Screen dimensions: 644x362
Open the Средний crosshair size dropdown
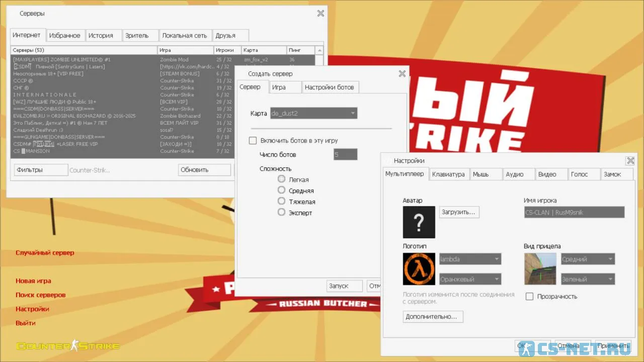point(588,259)
